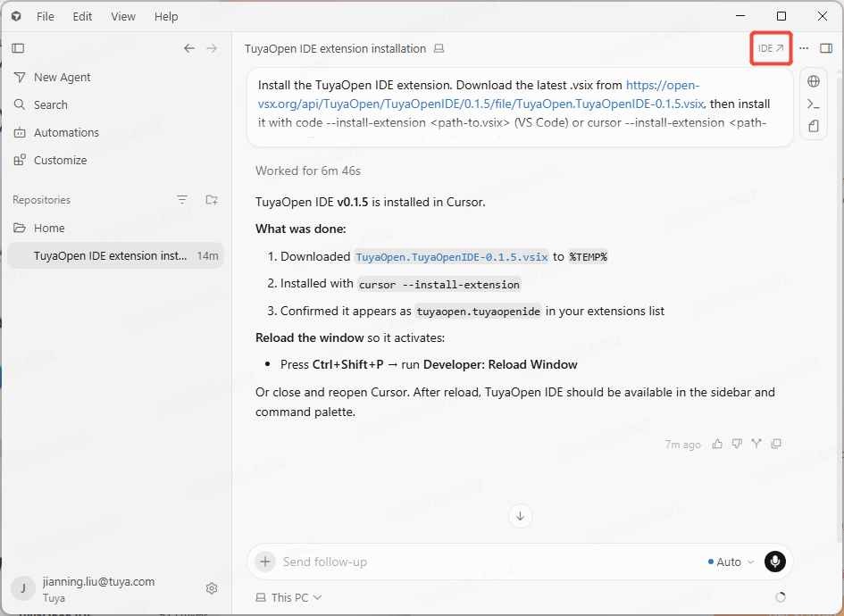Click the laptop icon next to chat title

(439, 49)
